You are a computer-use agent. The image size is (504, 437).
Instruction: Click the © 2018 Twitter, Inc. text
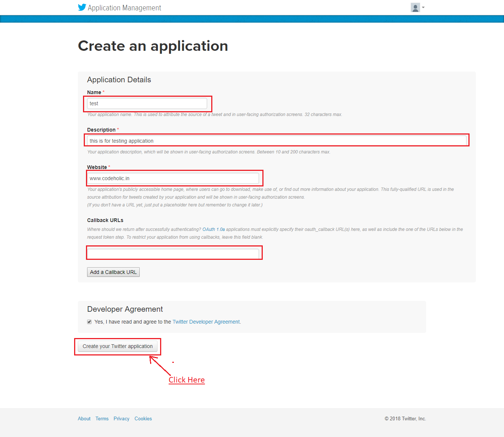(x=405, y=418)
